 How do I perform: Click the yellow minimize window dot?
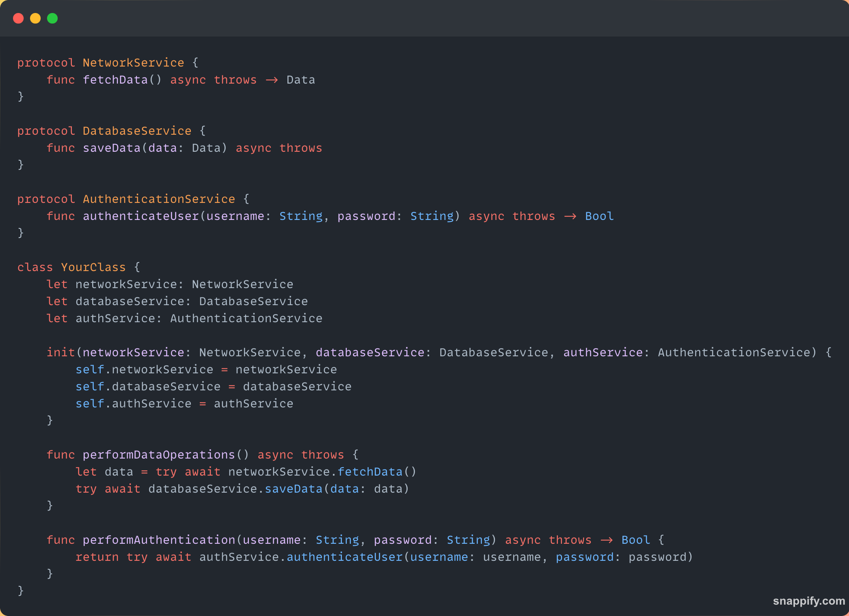click(x=35, y=18)
